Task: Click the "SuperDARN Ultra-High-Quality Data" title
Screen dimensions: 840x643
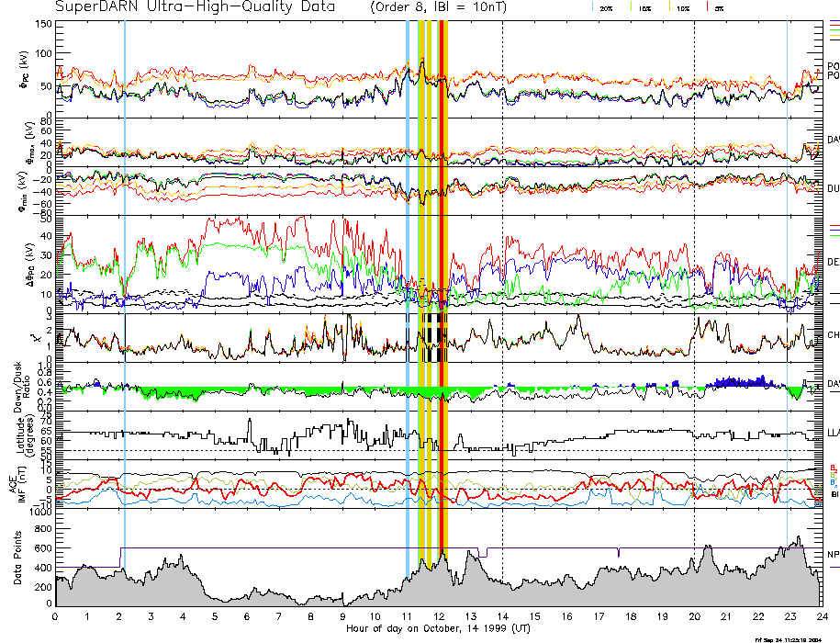Action: (195, 7)
